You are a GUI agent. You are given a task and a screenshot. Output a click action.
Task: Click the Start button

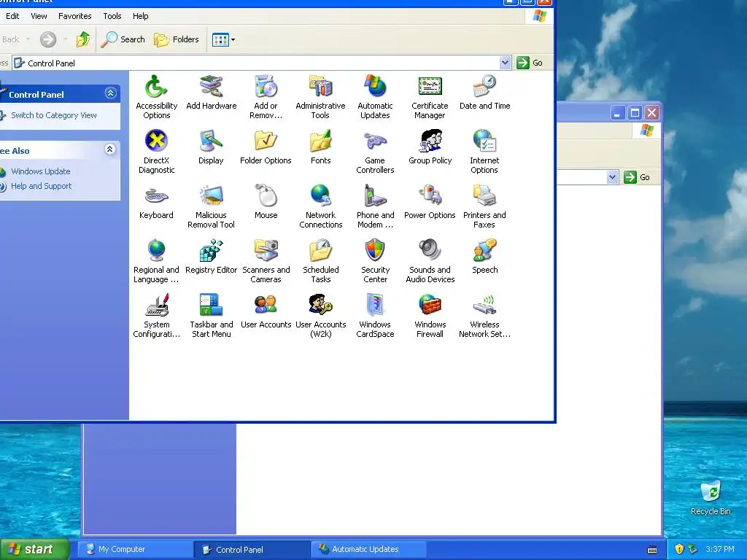click(34, 549)
